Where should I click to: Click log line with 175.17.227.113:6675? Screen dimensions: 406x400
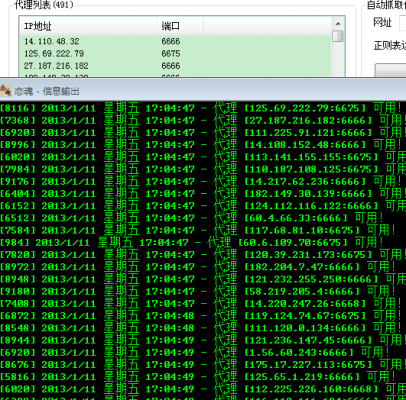tap(203, 365)
